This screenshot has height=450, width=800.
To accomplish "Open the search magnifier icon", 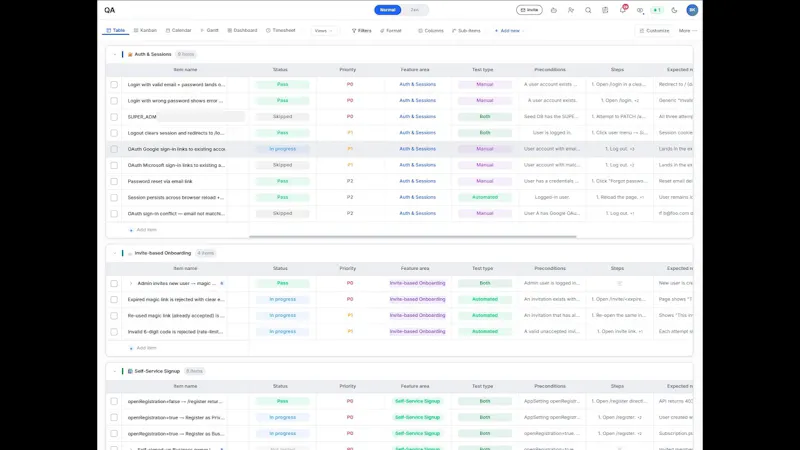I will 588,10.
